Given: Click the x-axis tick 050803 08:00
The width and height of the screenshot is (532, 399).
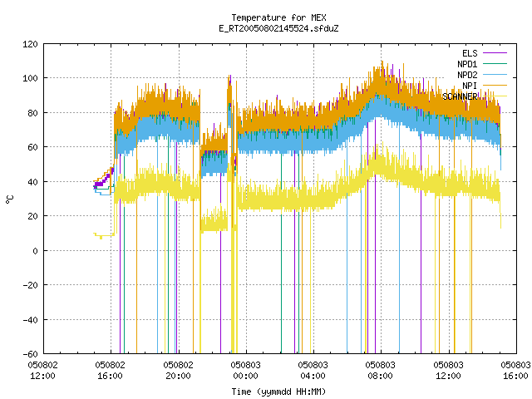Looking at the screenshot, I should pyautogui.click(x=381, y=371).
